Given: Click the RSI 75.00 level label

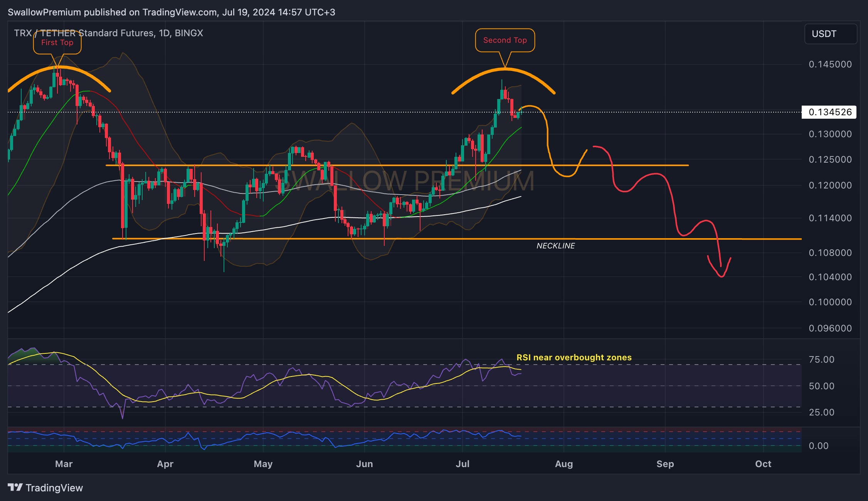Looking at the screenshot, I should pyautogui.click(x=821, y=360).
